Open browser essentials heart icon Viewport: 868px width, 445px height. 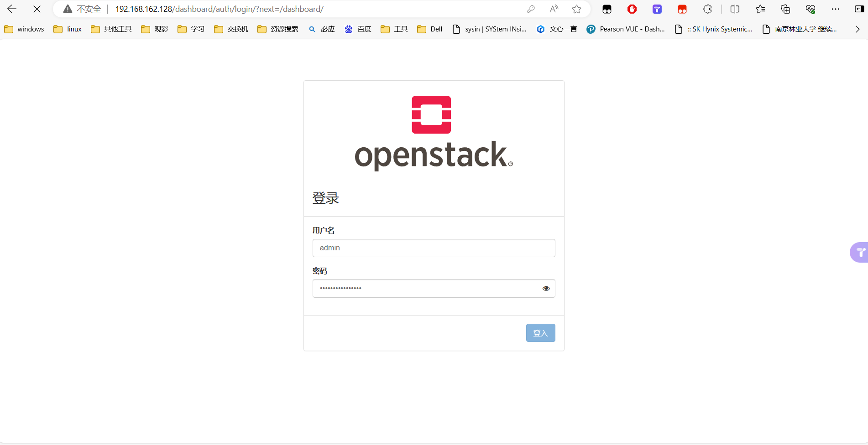coord(810,9)
